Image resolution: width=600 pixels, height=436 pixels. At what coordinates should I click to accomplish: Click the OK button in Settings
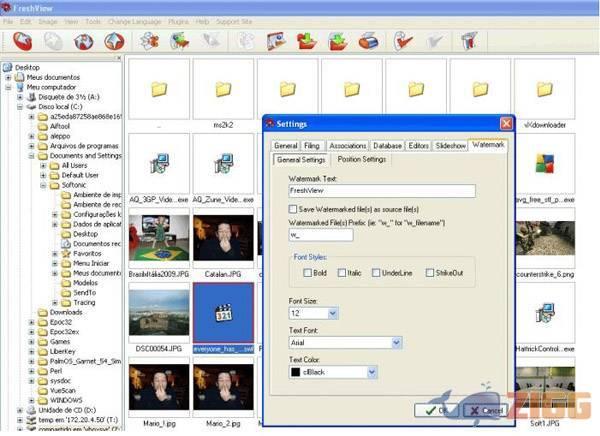click(434, 410)
